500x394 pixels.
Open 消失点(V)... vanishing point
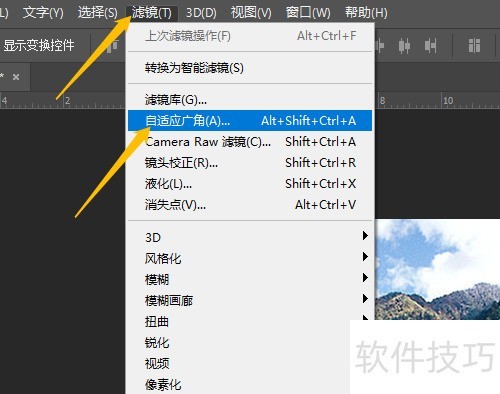[x=250, y=205]
